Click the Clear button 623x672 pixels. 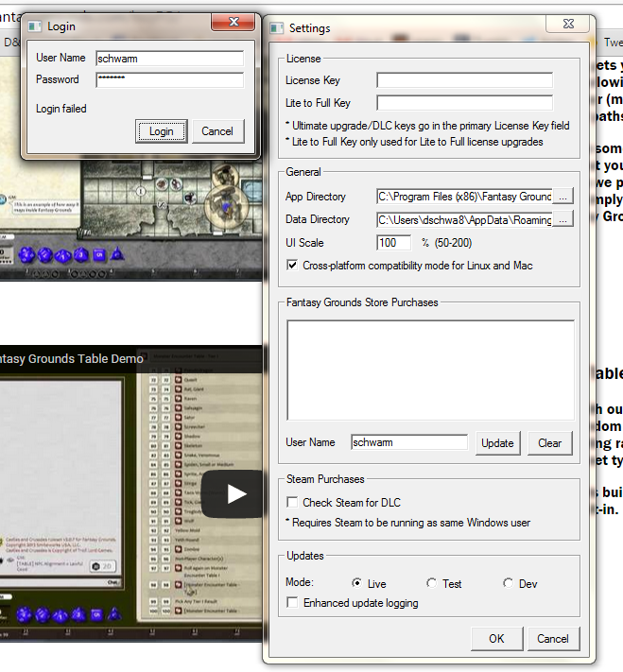click(x=549, y=442)
